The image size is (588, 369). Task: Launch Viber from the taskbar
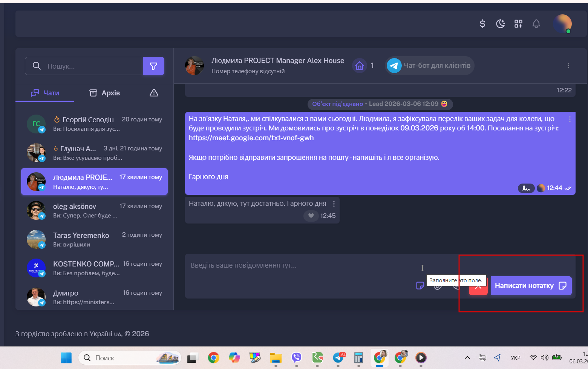pos(297,358)
